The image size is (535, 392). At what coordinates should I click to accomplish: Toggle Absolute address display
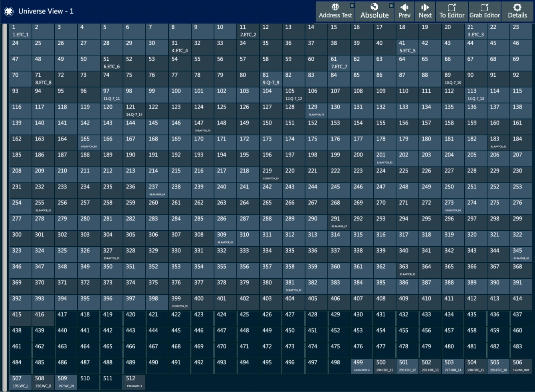374,11
